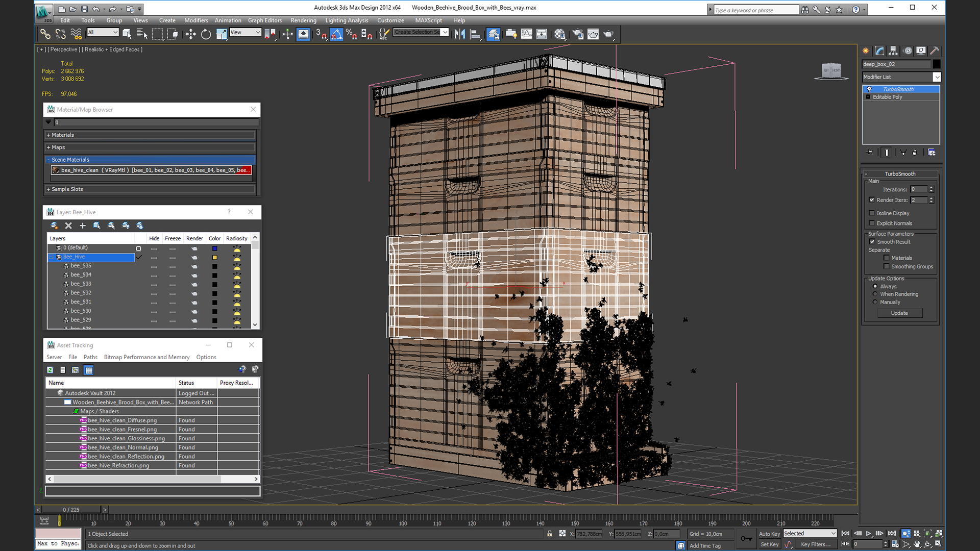Switch to the Motion command panel
The width and height of the screenshot is (980, 551).
(x=908, y=51)
